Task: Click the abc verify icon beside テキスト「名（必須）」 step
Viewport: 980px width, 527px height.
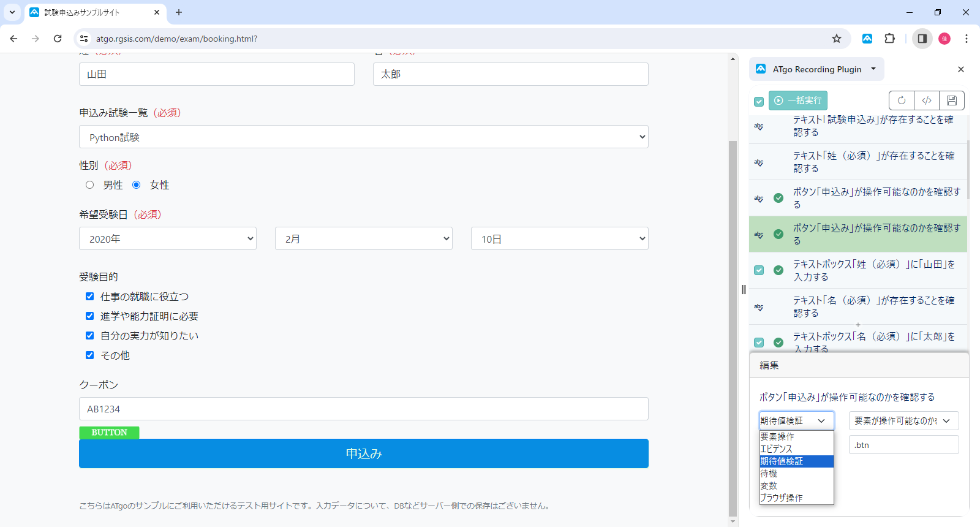Action: [759, 307]
